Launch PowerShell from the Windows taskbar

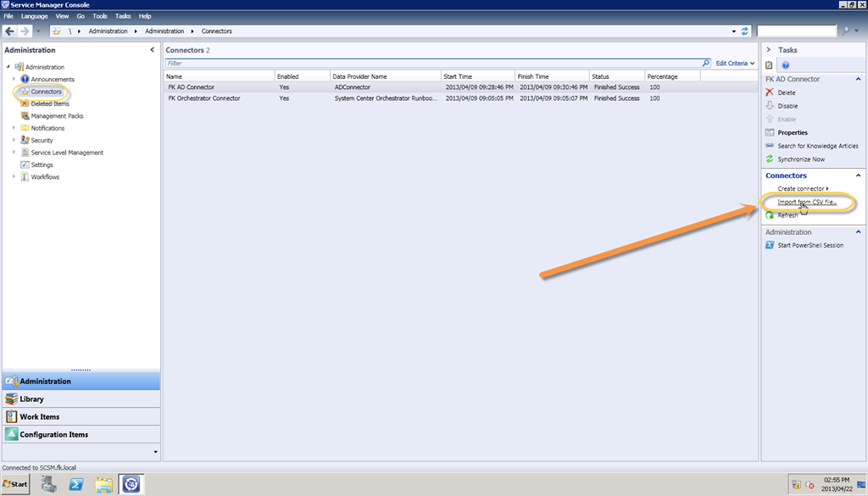tap(75, 484)
